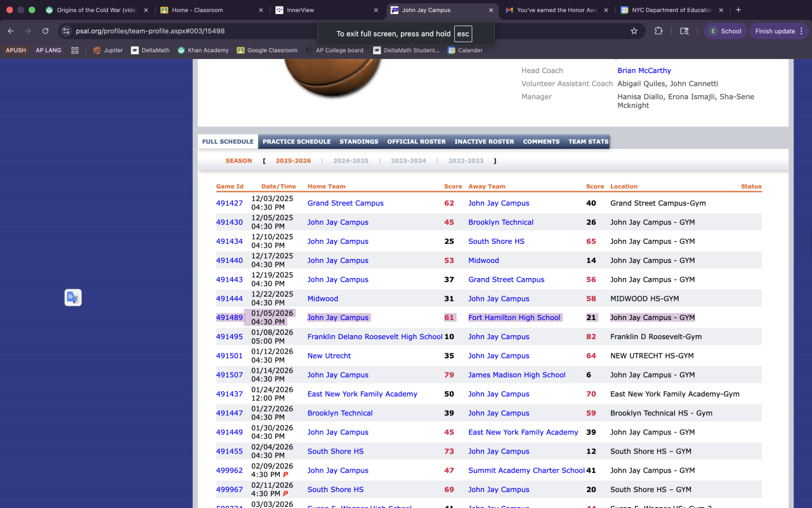Click the browser back arrow
This screenshot has height=508, width=812.
pos(11,31)
